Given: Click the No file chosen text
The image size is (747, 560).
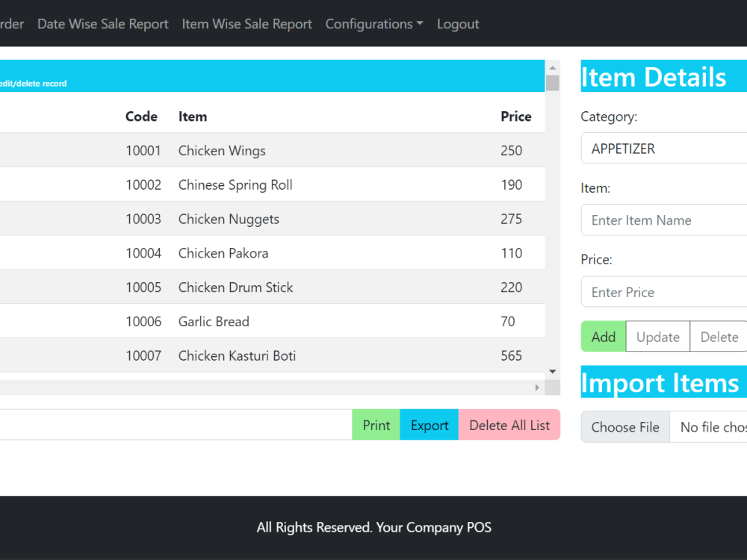Looking at the screenshot, I should tap(713, 427).
